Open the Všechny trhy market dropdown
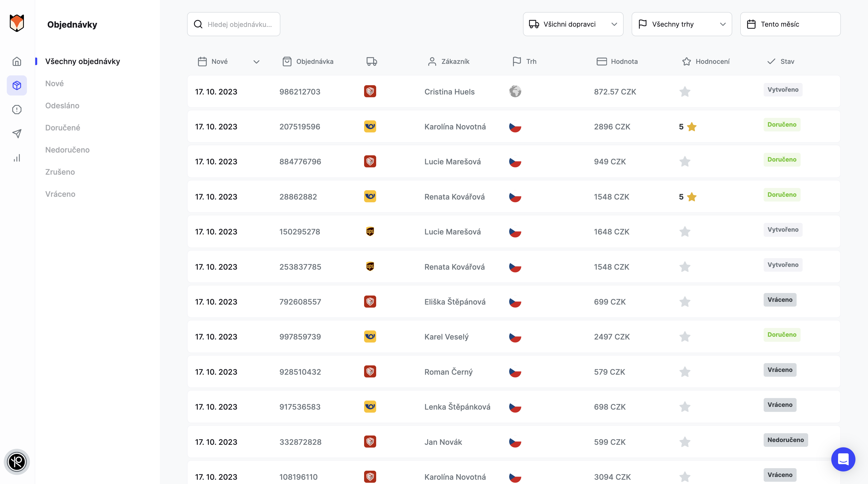Screen dimensions: 868x484 tap(682, 24)
